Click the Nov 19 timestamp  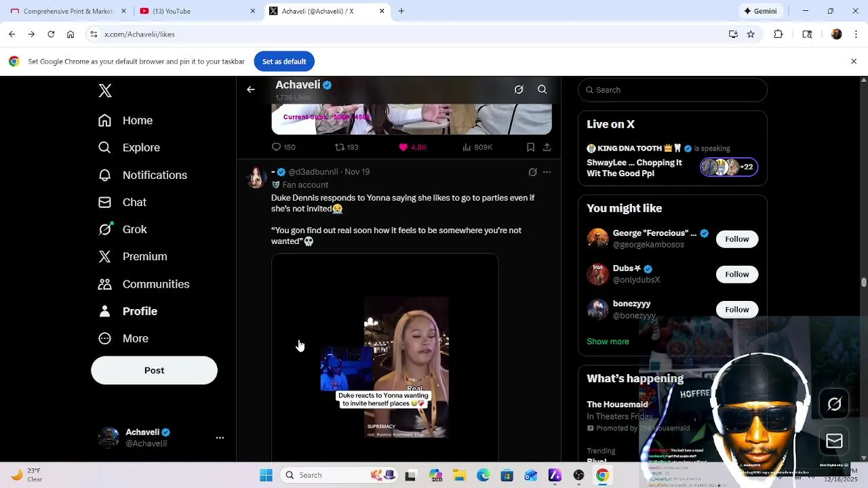coord(357,172)
